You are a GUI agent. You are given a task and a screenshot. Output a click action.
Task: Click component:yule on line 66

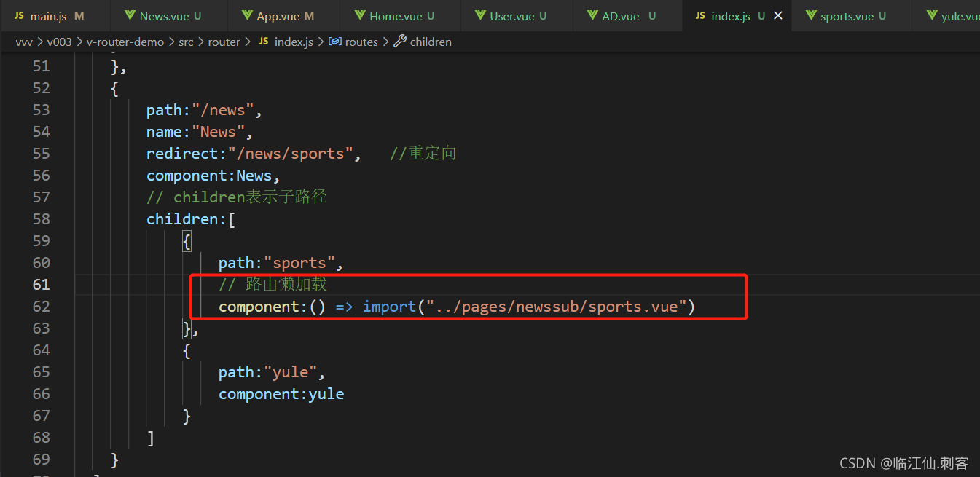[x=281, y=394]
